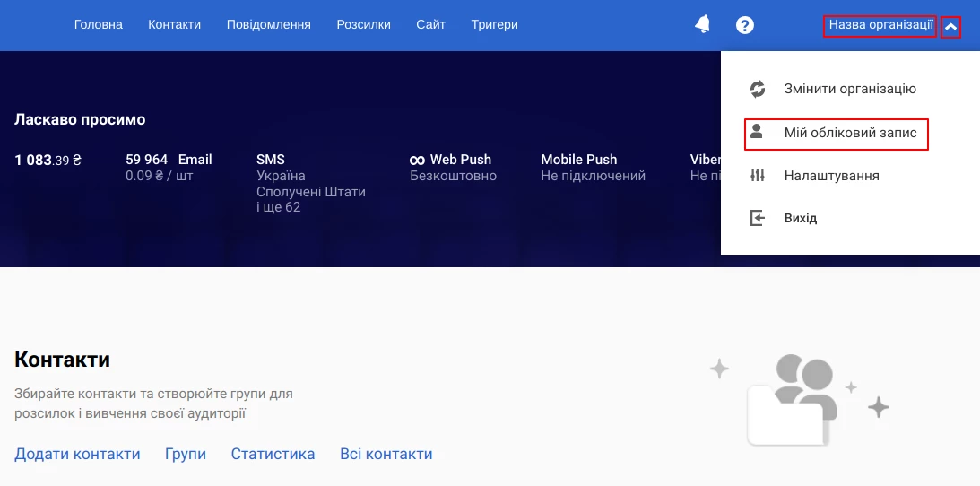Click the Контакти section heading

click(62, 360)
